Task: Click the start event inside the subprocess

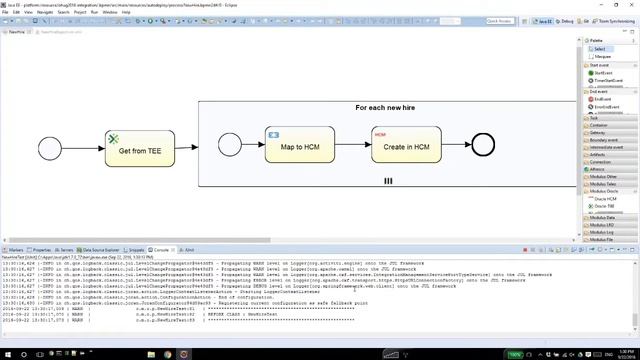Action: [x=230, y=144]
